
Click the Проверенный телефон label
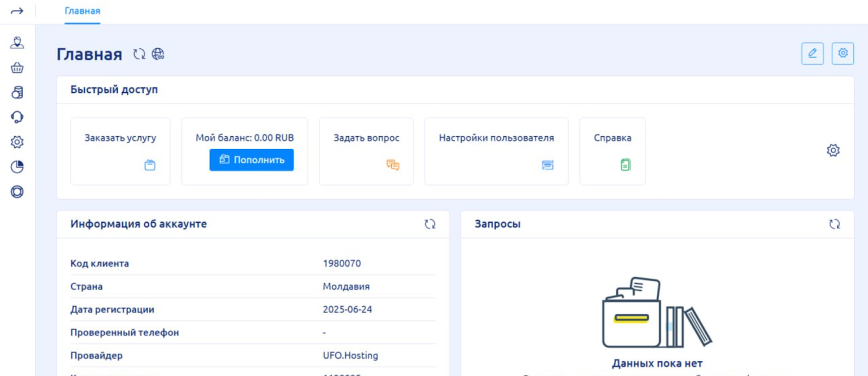coord(125,333)
